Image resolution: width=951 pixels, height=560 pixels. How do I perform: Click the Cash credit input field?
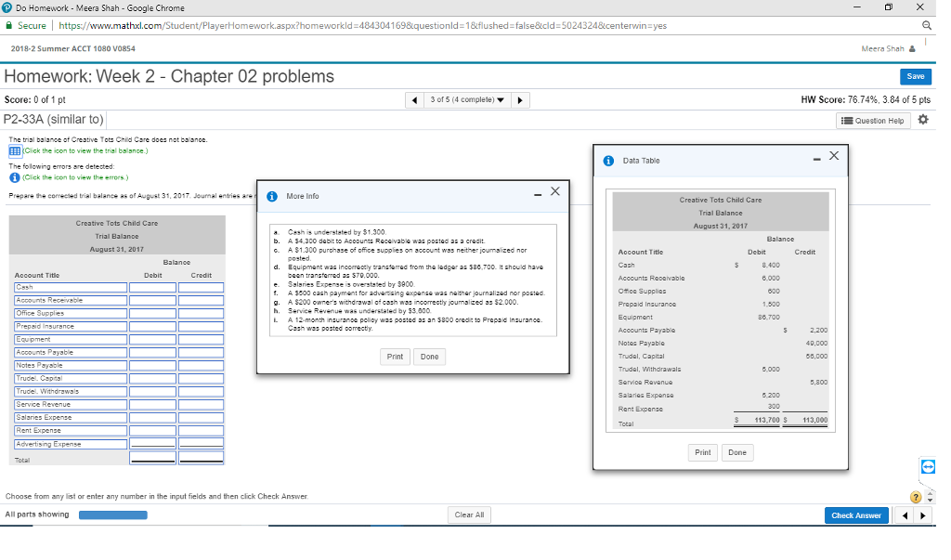point(201,288)
